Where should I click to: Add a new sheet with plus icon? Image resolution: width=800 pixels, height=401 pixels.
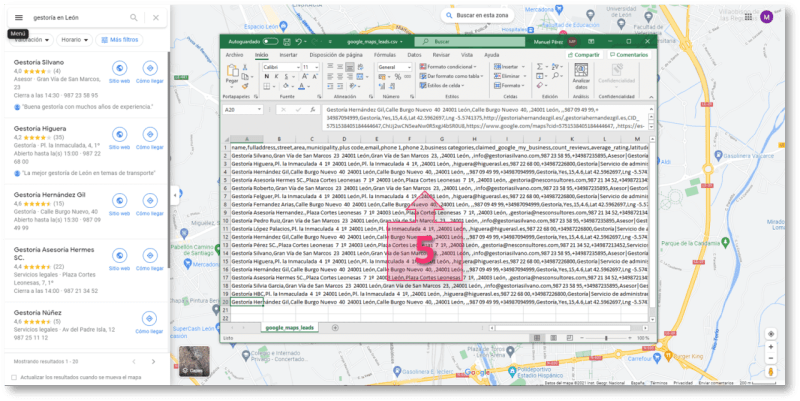(x=335, y=328)
